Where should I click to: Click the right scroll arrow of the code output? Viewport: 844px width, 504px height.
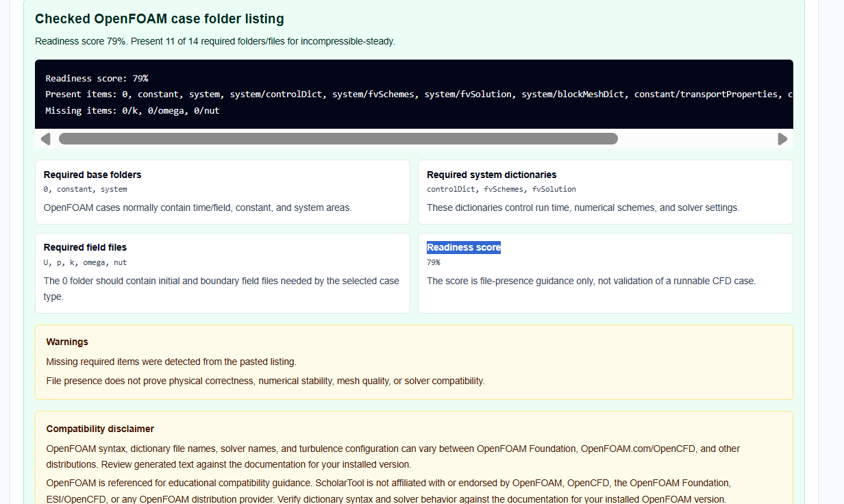point(782,139)
